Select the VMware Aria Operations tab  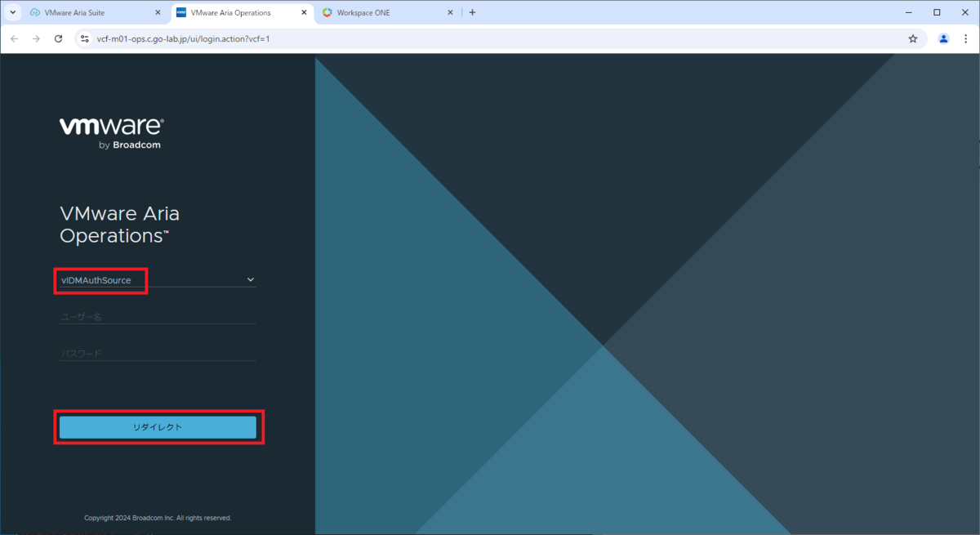coord(242,12)
